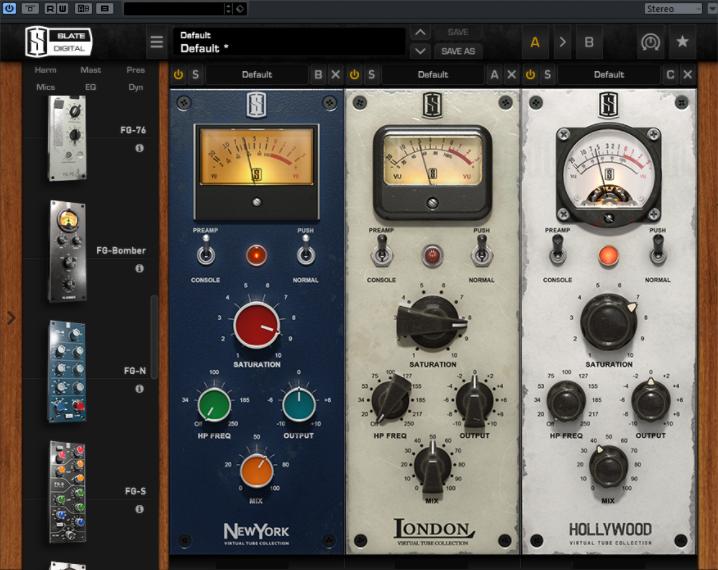The height and width of the screenshot is (570, 718).
Task: Bypass the London module power button
Action: (x=354, y=75)
